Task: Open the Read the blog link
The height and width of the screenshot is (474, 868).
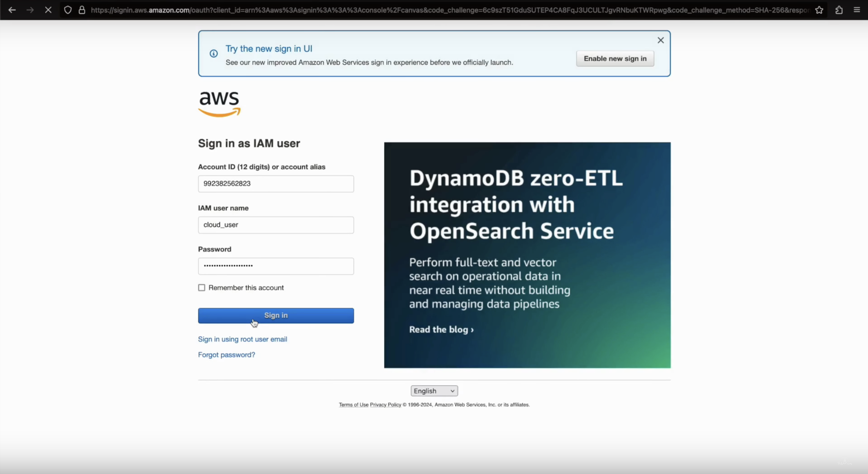Action: pyautogui.click(x=441, y=330)
